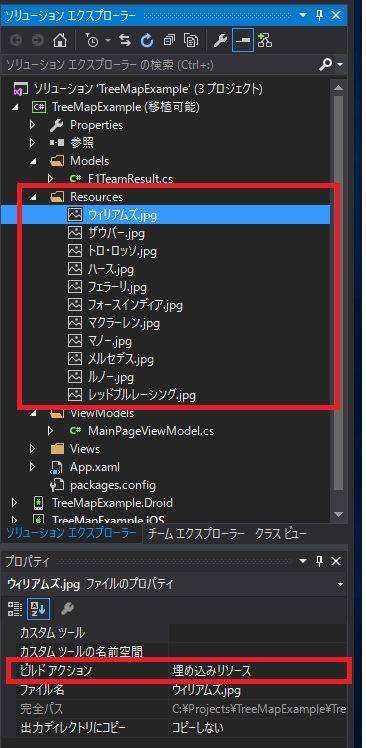Viewport: 366px width, 748px height.
Task: Click the Collapse All toolbar icon
Action: [x=169, y=41]
